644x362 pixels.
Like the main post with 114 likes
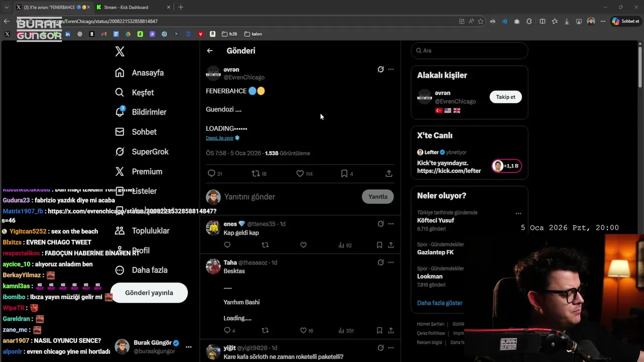[304, 173]
